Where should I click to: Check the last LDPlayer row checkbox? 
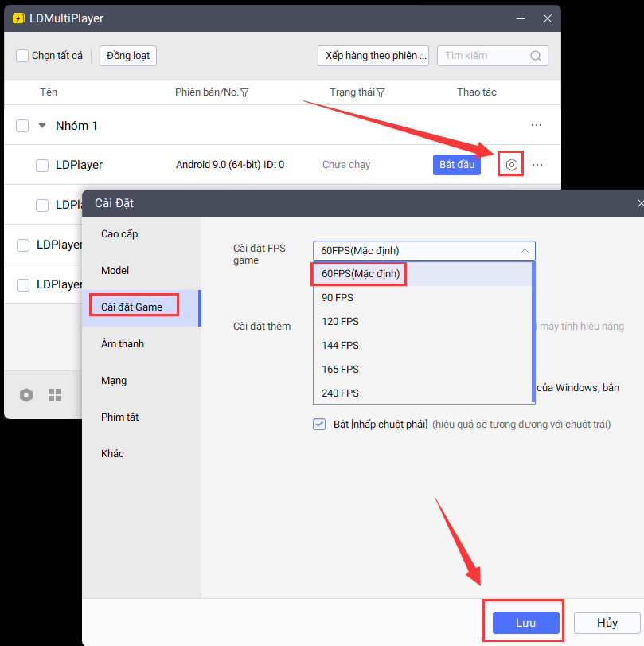coord(23,284)
